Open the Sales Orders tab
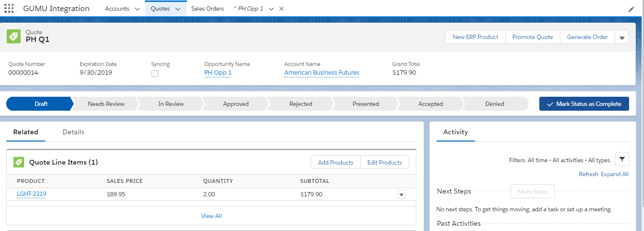644x231 pixels. (x=207, y=9)
